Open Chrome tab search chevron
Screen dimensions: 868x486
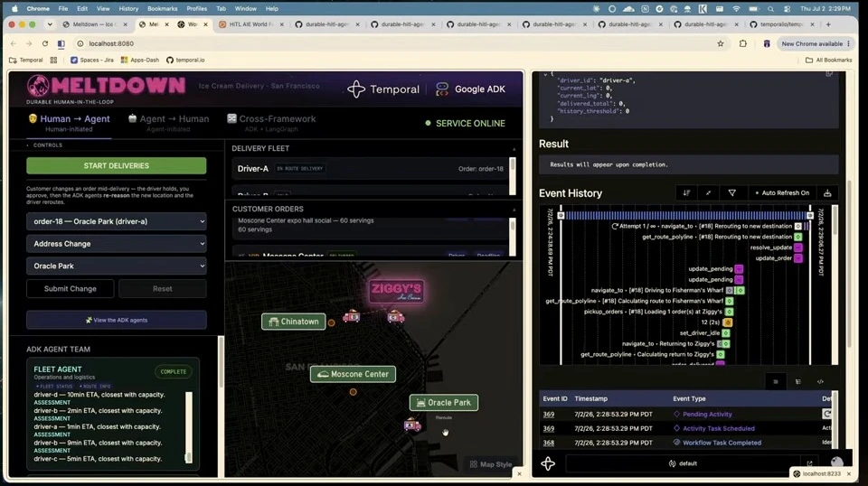(x=50, y=24)
